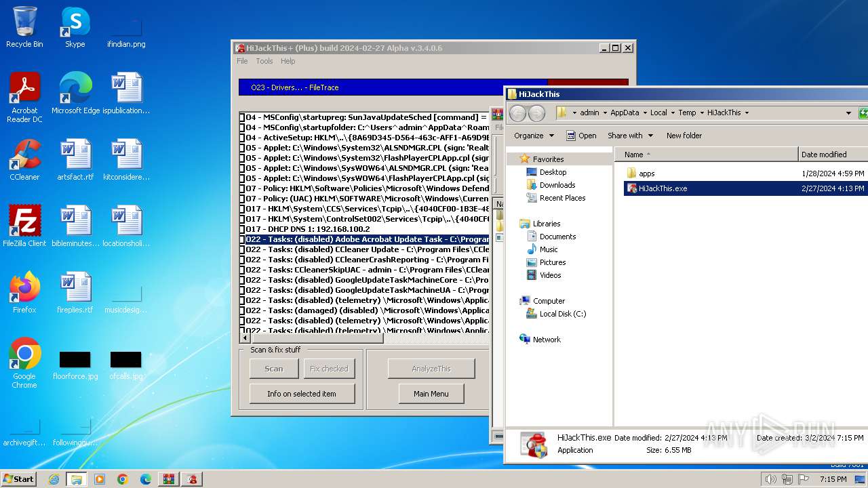Check the O4 ActiveSetup HKLM entry
Screen dimensions: 868x488
tap(242, 138)
